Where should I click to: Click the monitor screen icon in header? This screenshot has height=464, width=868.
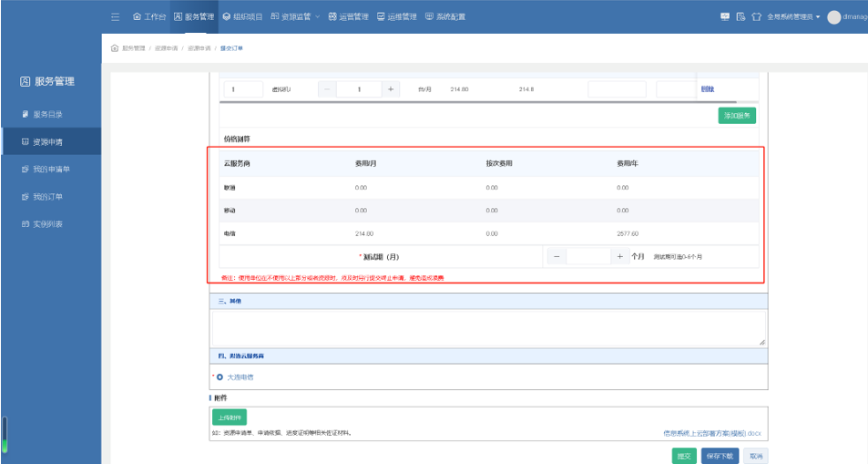725,16
